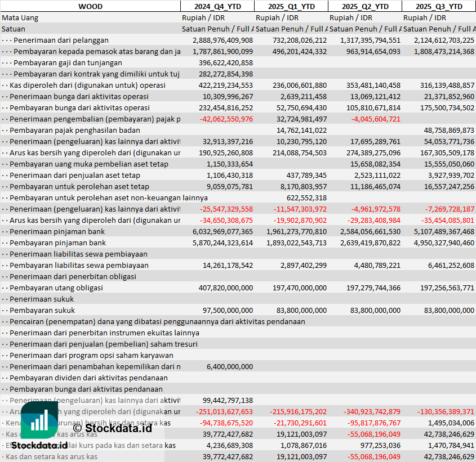Click the Mata Uang row label
The width and height of the screenshot is (476, 462).
(x=20, y=18)
